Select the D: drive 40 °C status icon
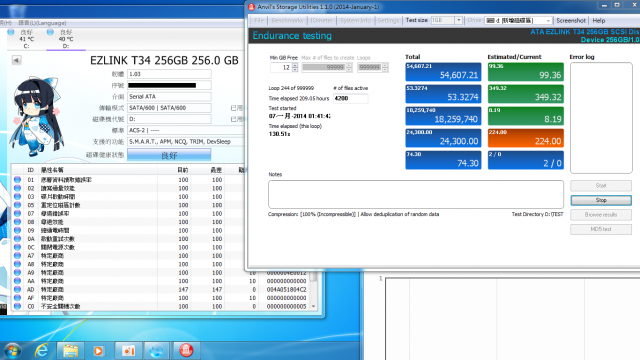Screen dimensions: 640x360 click(50, 32)
